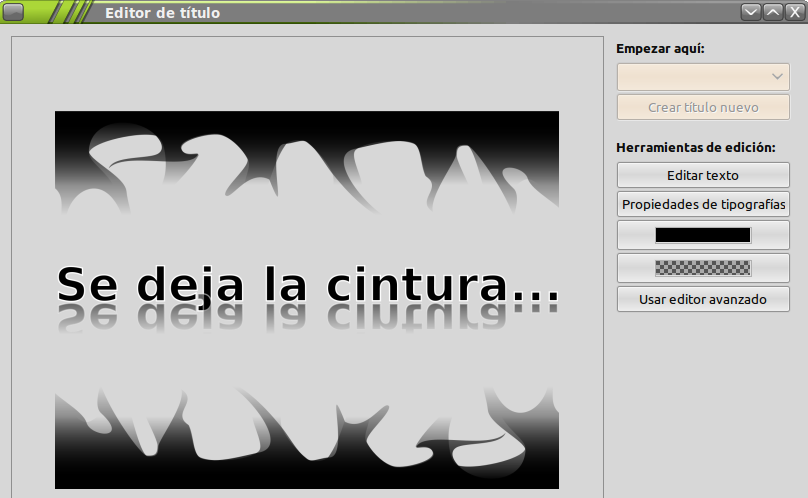Click the title preview image 'Se deja la cintura...'
Viewport: 808px width, 498px height.
click(307, 300)
